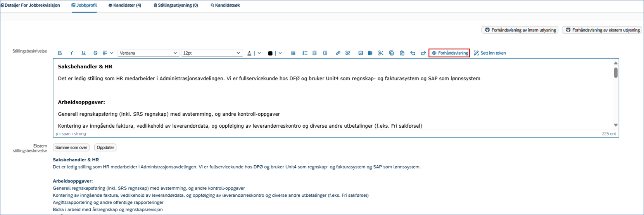The width and height of the screenshot is (644, 215).
Task: Insert a numbered list
Action: [305, 53]
